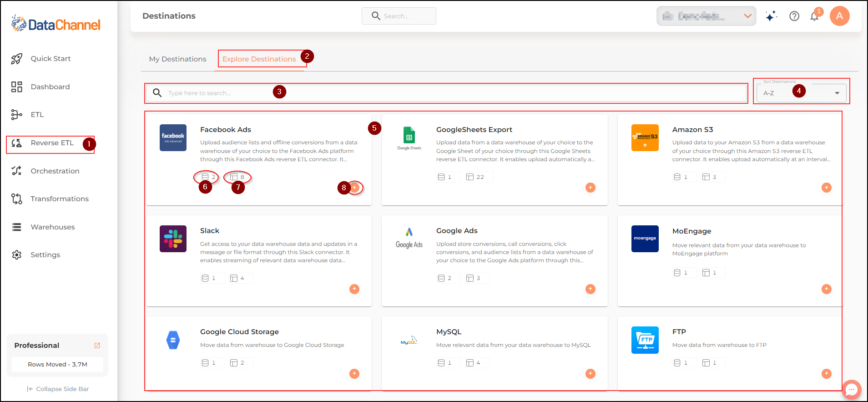
Task: Open the Professional plan external link icon
Action: click(97, 346)
